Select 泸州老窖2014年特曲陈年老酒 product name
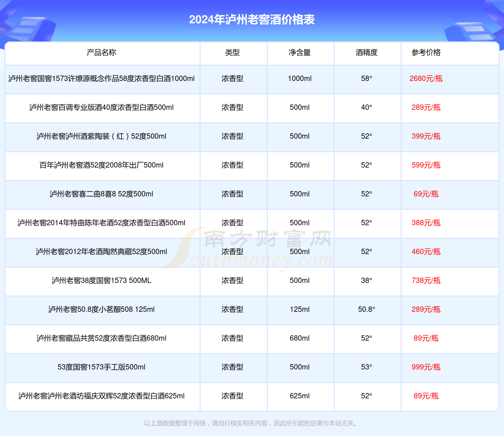Image resolution: width=504 pixels, height=437 pixels. tap(101, 223)
